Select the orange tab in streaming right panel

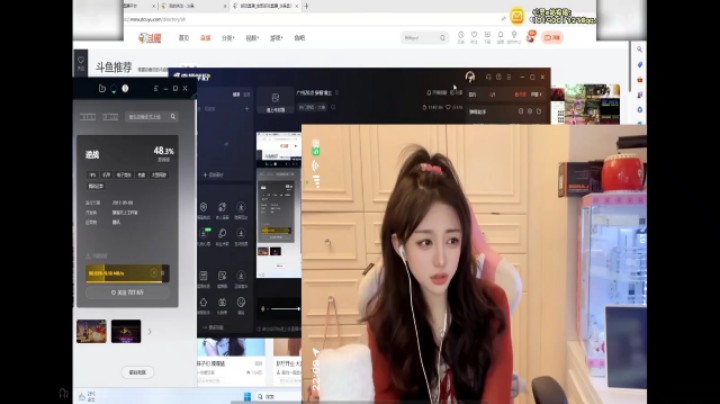(520, 94)
